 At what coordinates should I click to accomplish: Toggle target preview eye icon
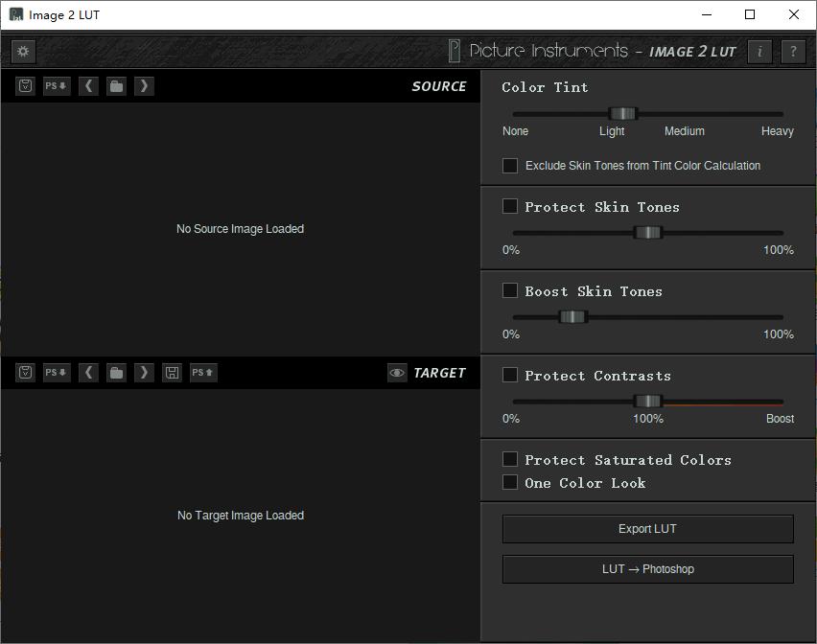click(x=397, y=373)
